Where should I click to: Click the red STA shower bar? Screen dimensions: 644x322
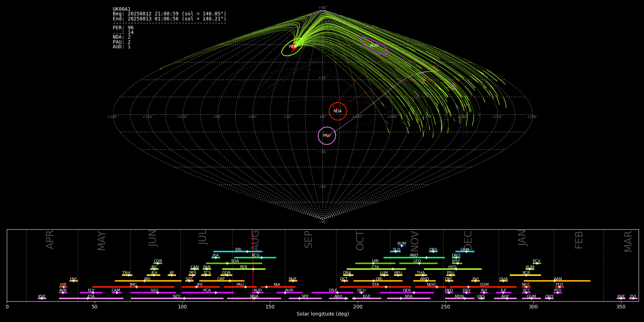click(375, 287)
